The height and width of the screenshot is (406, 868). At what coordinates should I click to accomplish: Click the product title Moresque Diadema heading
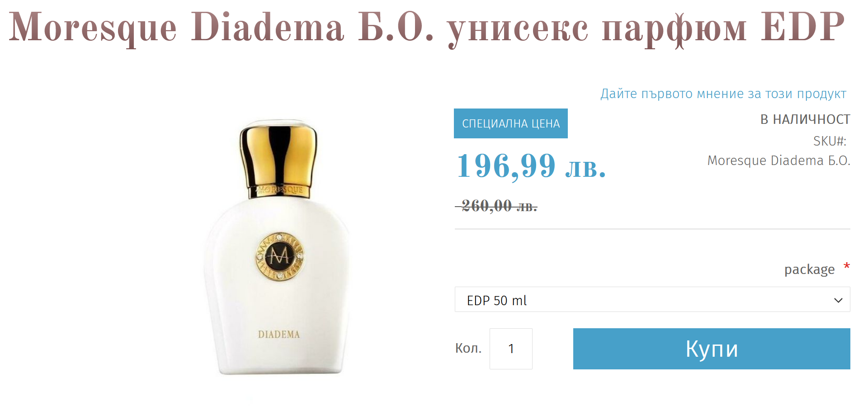427,28
